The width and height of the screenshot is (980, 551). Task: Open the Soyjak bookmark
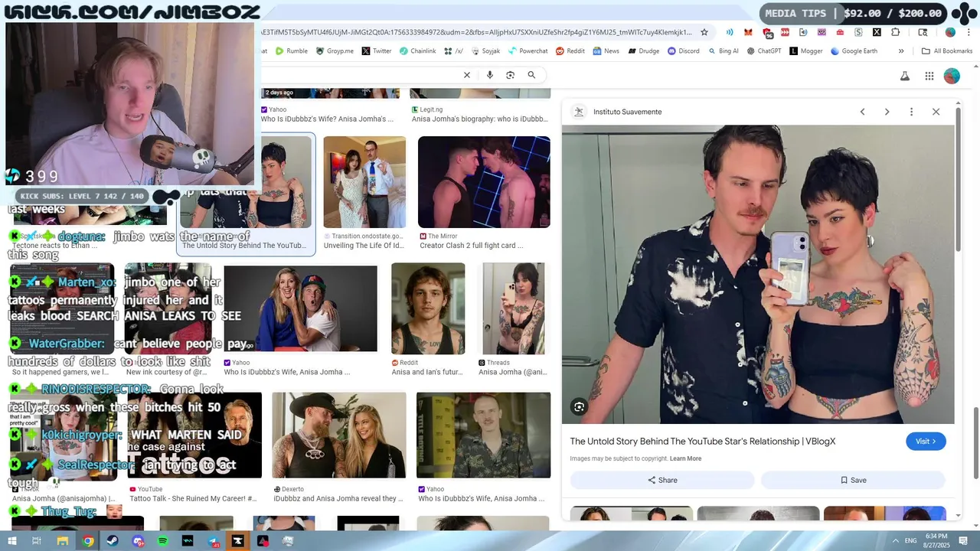tap(485, 51)
